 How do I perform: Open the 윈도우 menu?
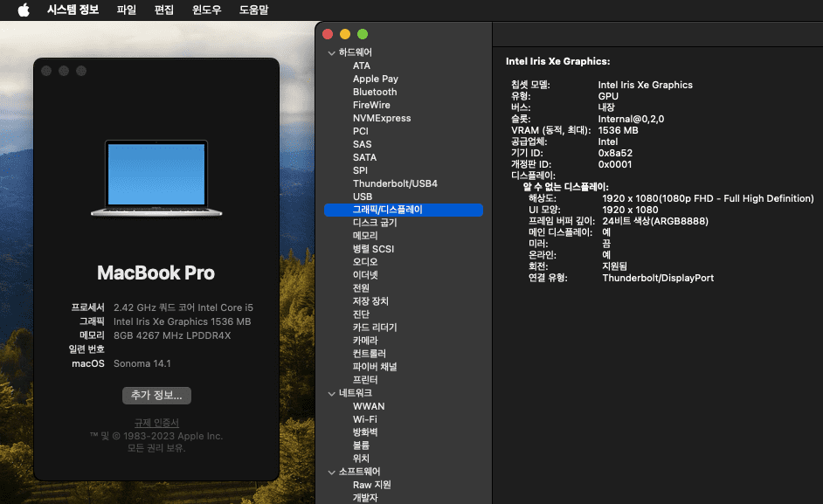pyautogui.click(x=206, y=10)
